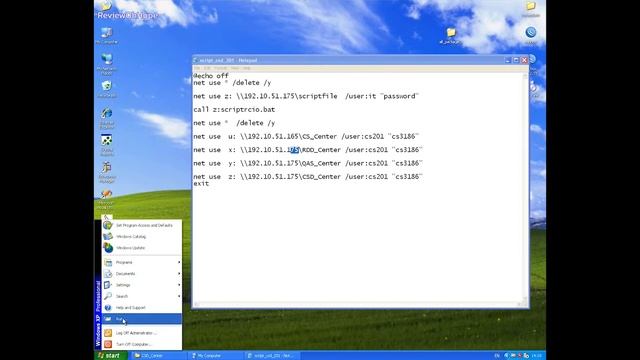Click 'RDD_Center' in the x: line
This screenshot has width=640, height=360.
pos(322,150)
